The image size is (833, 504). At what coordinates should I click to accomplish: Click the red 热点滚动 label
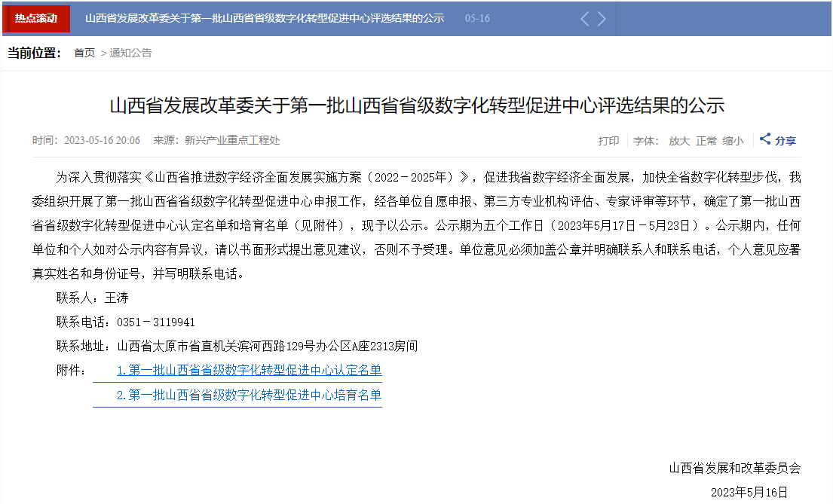pyautogui.click(x=36, y=18)
